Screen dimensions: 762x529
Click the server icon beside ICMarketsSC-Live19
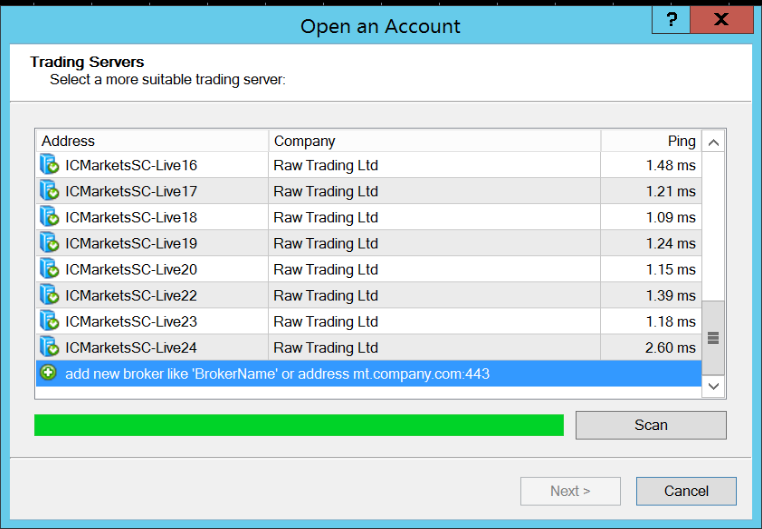click(49, 242)
